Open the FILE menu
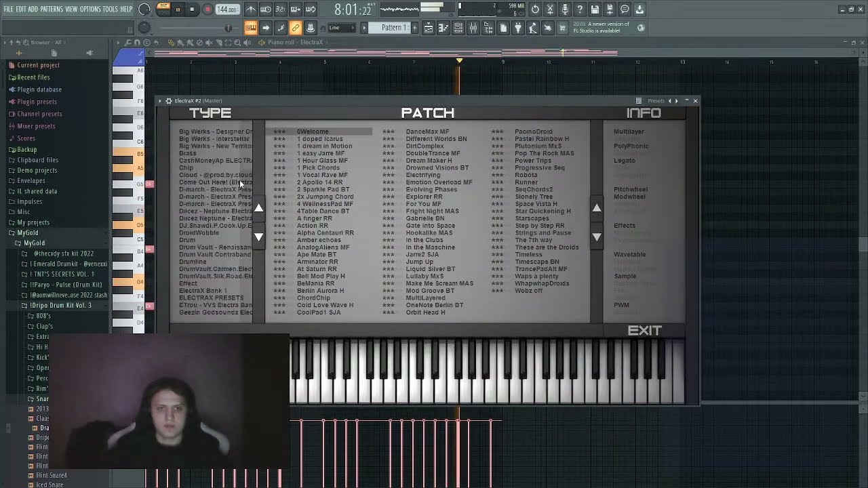868x488 pixels. 9,9
